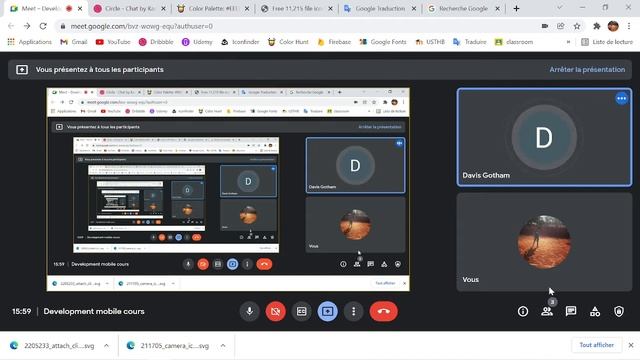Screen dimensions: 640x360
Task: Switch to the Free 11,215 file icons tab
Action: tap(297, 9)
